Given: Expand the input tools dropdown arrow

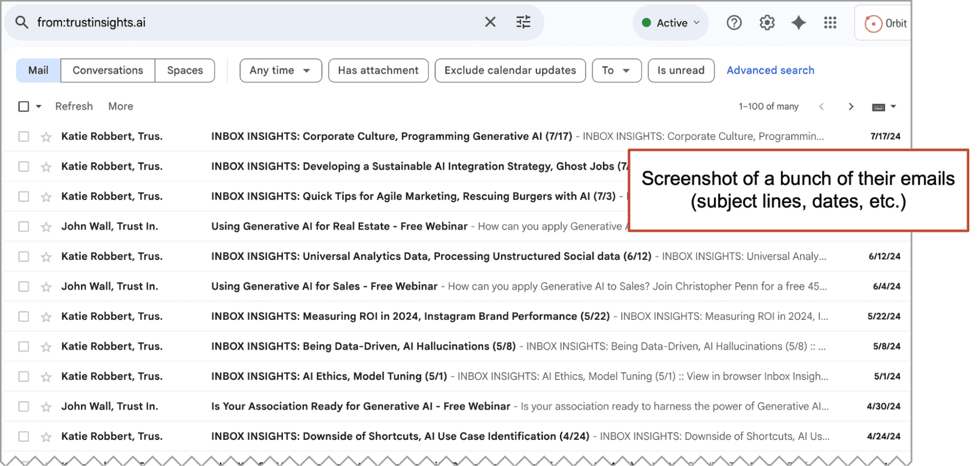Looking at the screenshot, I should pyautogui.click(x=893, y=106).
